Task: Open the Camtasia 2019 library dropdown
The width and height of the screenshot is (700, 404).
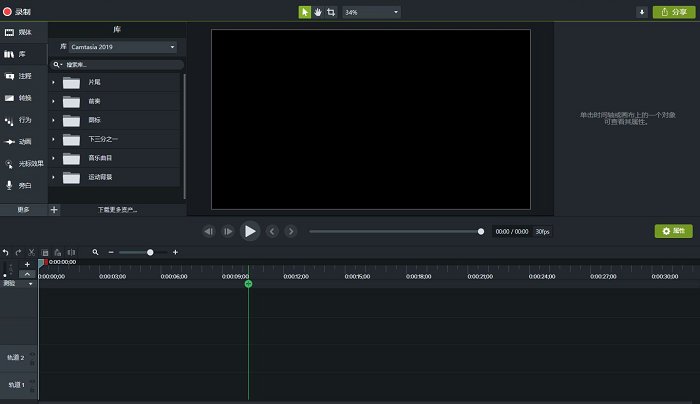Action: [122, 46]
